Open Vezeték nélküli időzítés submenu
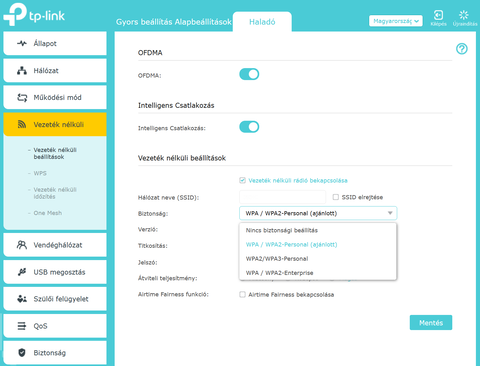This screenshot has width=480, height=366. coord(55,193)
